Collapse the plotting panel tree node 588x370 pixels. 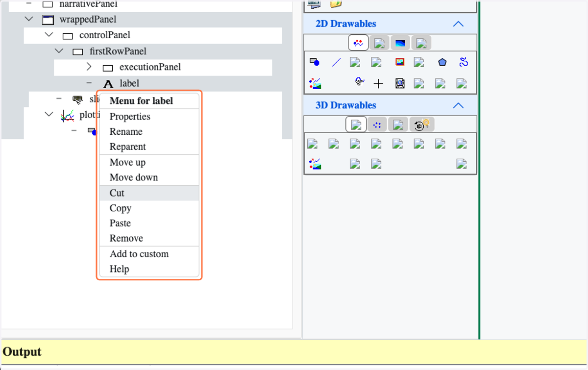coord(49,115)
